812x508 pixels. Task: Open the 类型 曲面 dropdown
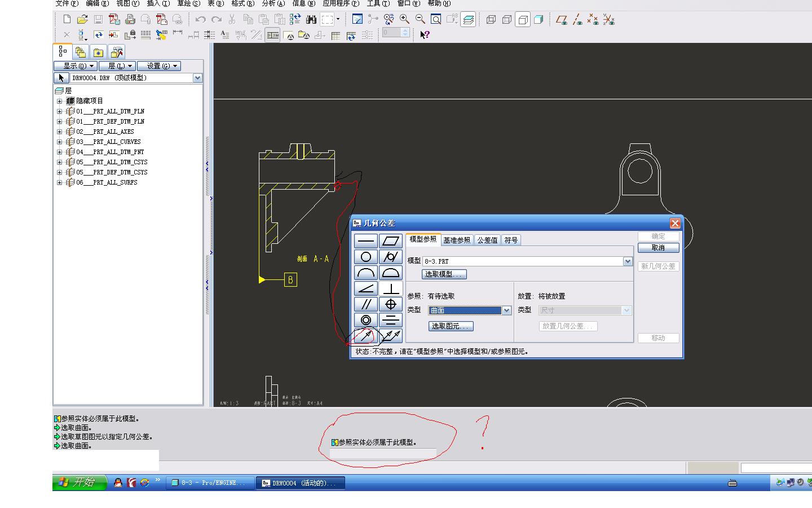tap(506, 310)
